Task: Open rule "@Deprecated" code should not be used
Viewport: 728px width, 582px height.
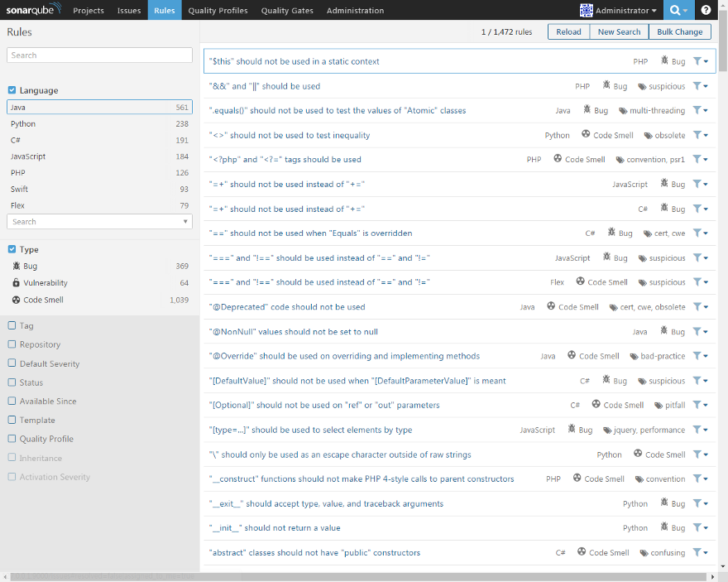Action: (287, 307)
